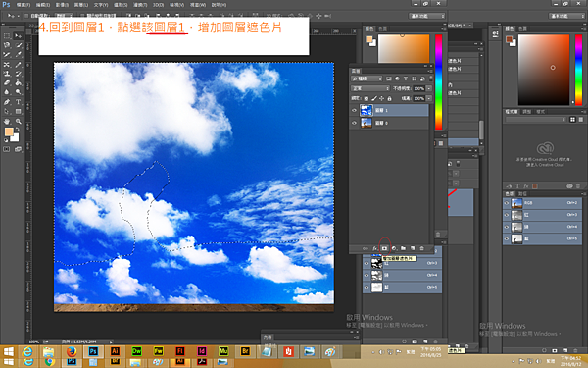Click the foreground color swatch in toolbox
The width and height of the screenshot is (588, 368).
[x=9, y=131]
